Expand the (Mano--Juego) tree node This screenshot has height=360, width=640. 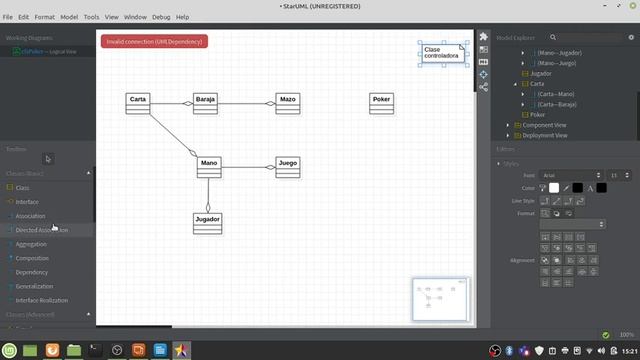click(522, 63)
